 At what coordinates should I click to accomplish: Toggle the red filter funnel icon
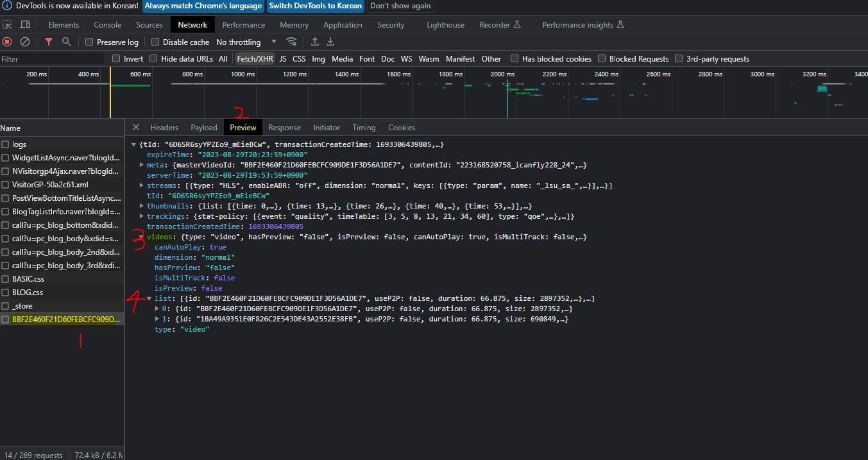49,42
